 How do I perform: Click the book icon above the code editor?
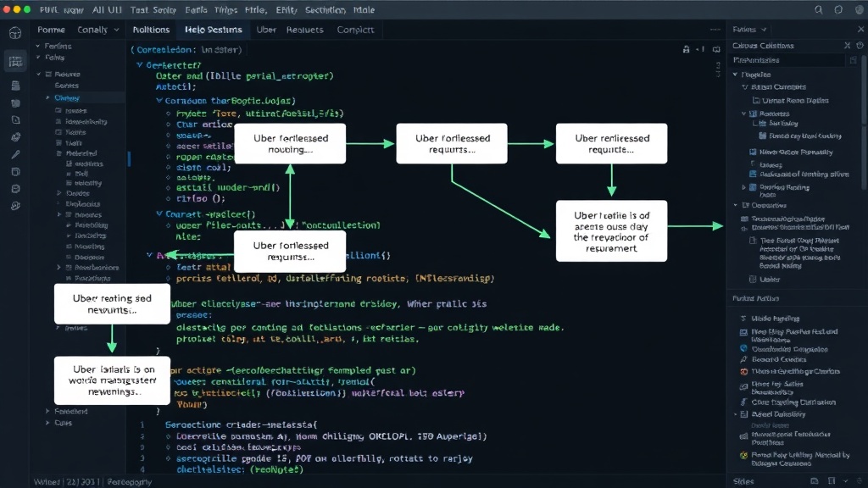coord(716,49)
